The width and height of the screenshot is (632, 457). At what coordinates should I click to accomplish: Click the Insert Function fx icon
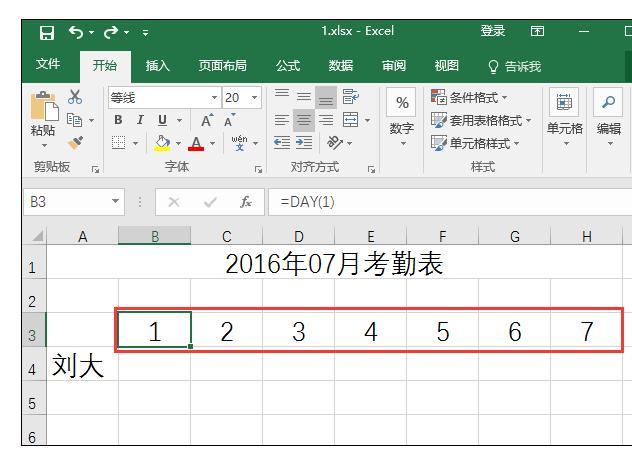coord(245,202)
